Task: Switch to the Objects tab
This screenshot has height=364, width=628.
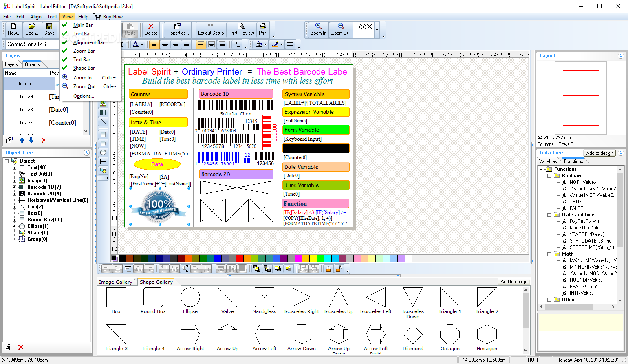Action: pyautogui.click(x=32, y=64)
